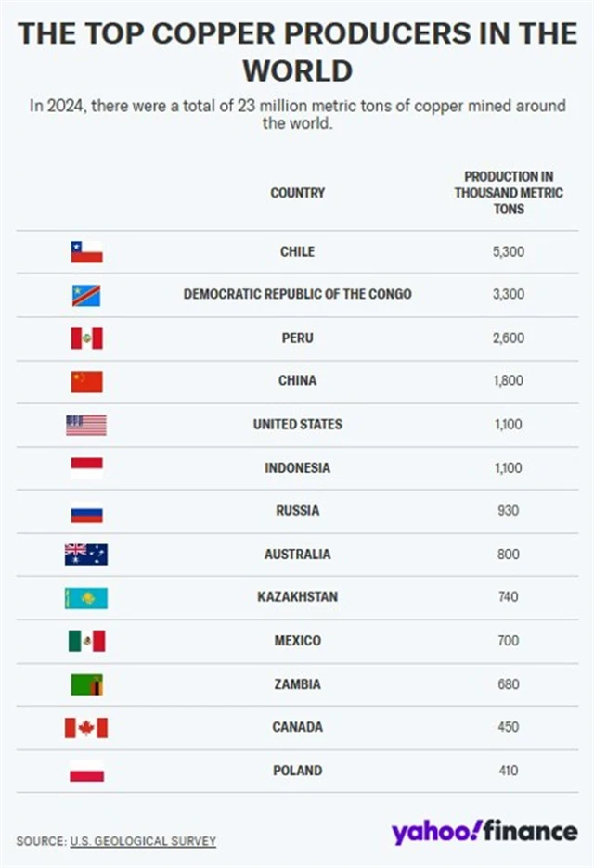The image size is (594, 868).
Task: Click the COUNTRY column header
Action: click(x=297, y=193)
